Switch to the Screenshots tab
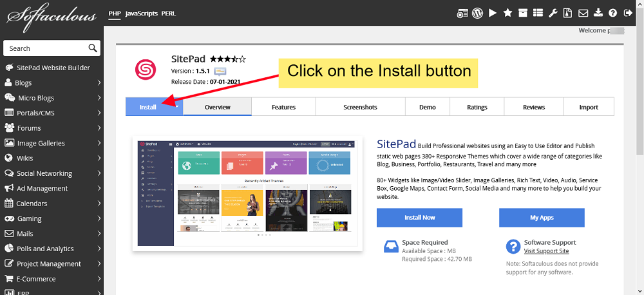Viewport: 644px width, 295px height. (360, 107)
